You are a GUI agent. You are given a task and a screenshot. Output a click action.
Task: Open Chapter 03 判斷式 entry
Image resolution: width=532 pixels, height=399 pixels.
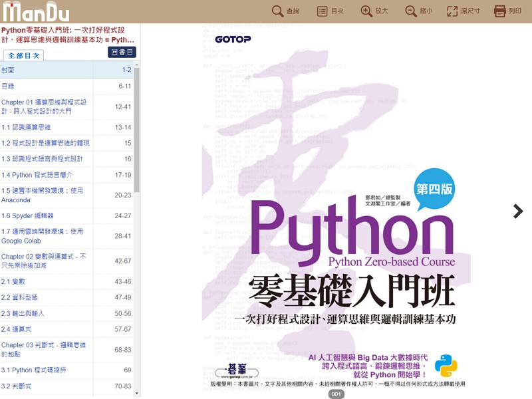[x=47, y=349]
